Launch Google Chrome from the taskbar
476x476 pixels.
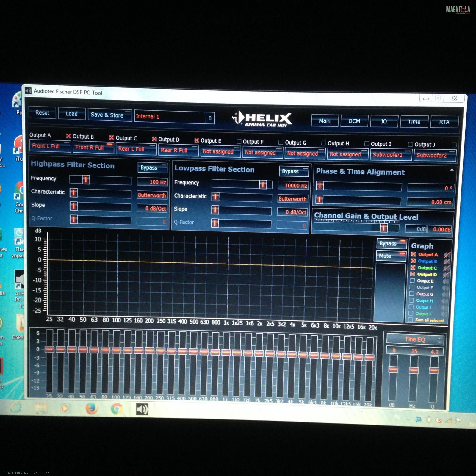(x=117, y=409)
